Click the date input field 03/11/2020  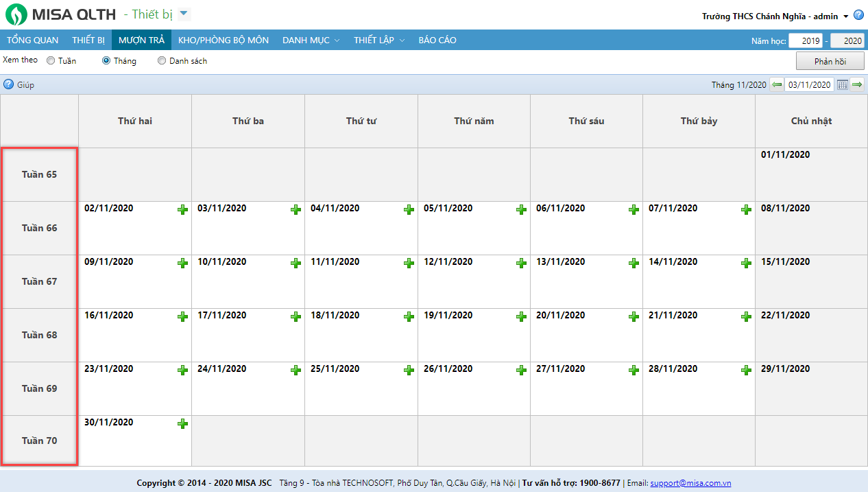[809, 85]
